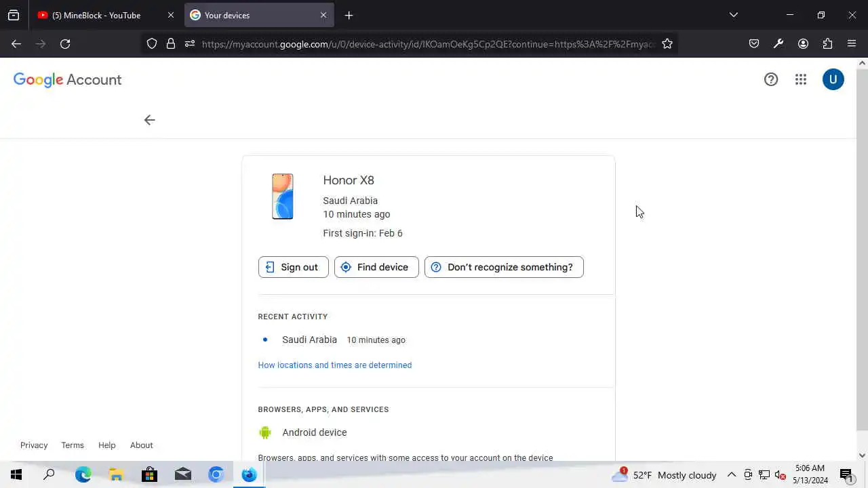Open the notification center icon
Viewport: 868px width, 488px height.
pyautogui.click(x=846, y=475)
